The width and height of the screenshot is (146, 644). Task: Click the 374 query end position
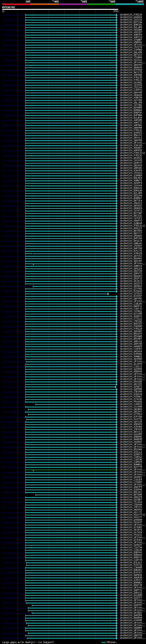click(x=115, y=11)
